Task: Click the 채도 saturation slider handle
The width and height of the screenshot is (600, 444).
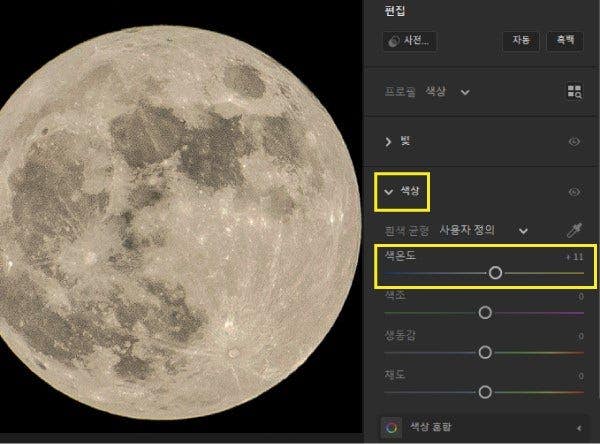Action: tap(485, 392)
